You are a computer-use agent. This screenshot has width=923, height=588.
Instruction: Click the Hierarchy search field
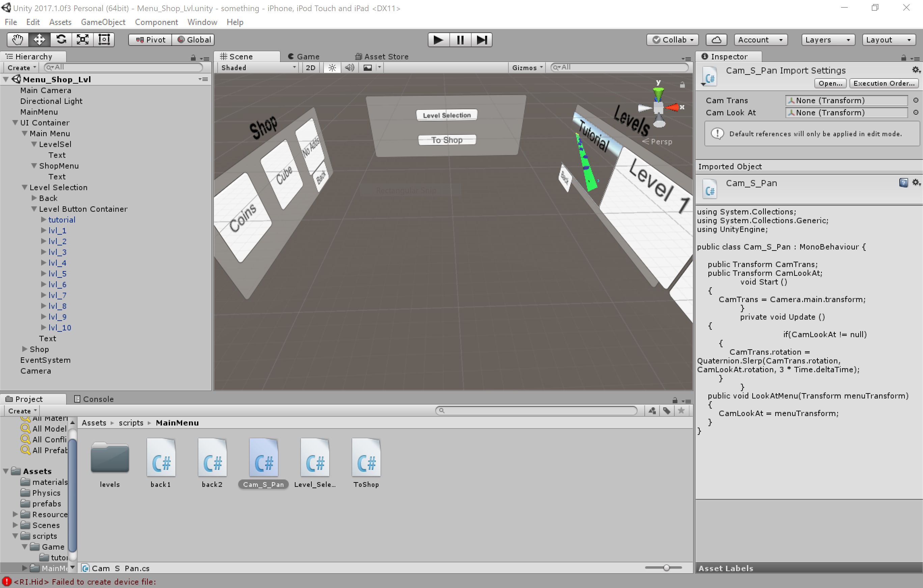[124, 67]
